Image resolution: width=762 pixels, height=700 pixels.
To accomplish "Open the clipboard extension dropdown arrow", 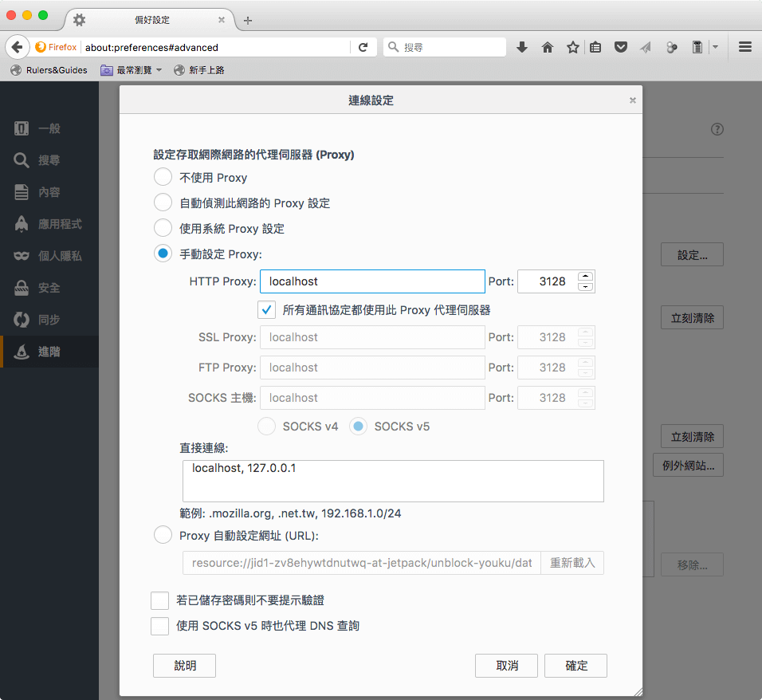I will [715, 46].
